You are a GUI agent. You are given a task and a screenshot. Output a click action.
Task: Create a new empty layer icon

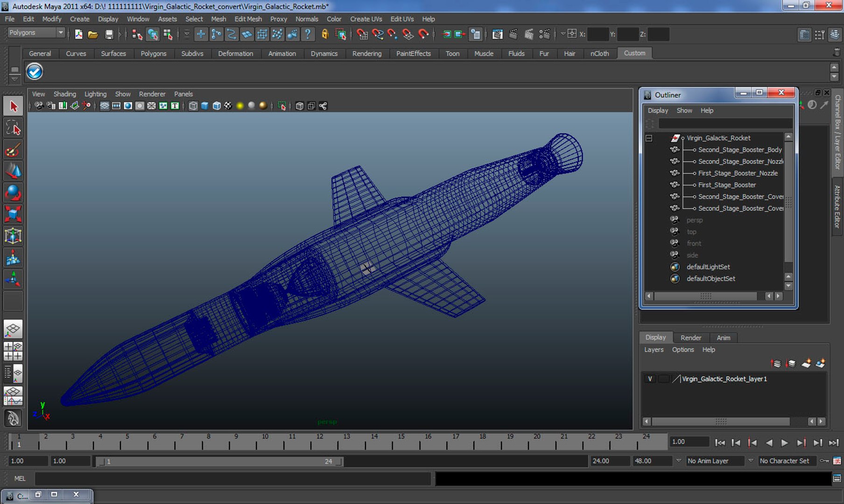click(x=806, y=364)
